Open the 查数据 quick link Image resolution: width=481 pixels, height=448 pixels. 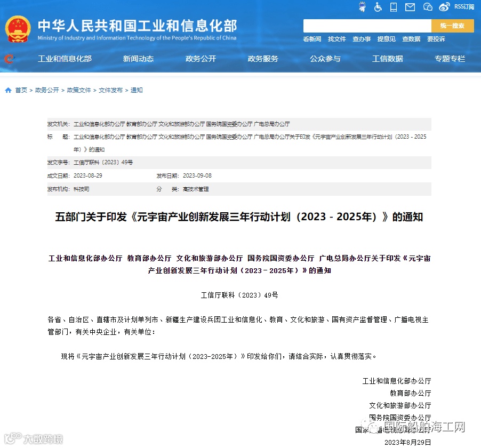click(411, 39)
